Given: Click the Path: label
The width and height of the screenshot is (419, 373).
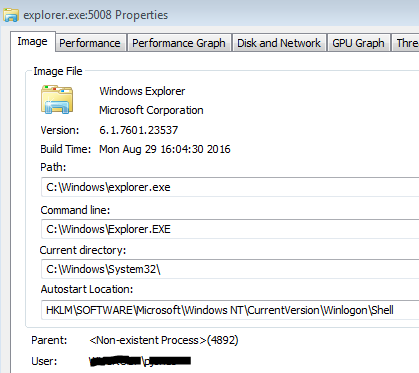Looking at the screenshot, I should click(x=53, y=167).
